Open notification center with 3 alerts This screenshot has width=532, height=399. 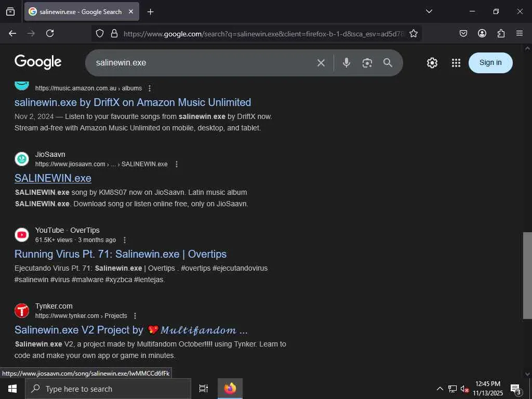(x=516, y=389)
